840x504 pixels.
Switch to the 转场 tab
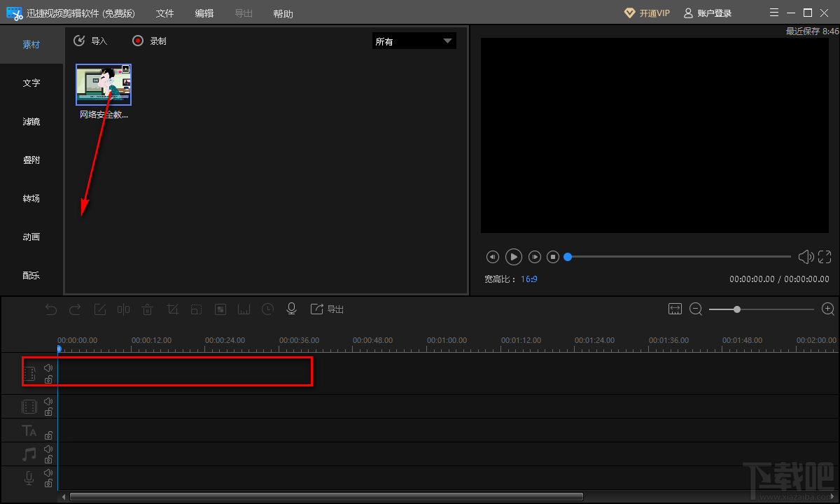coord(31,199)
